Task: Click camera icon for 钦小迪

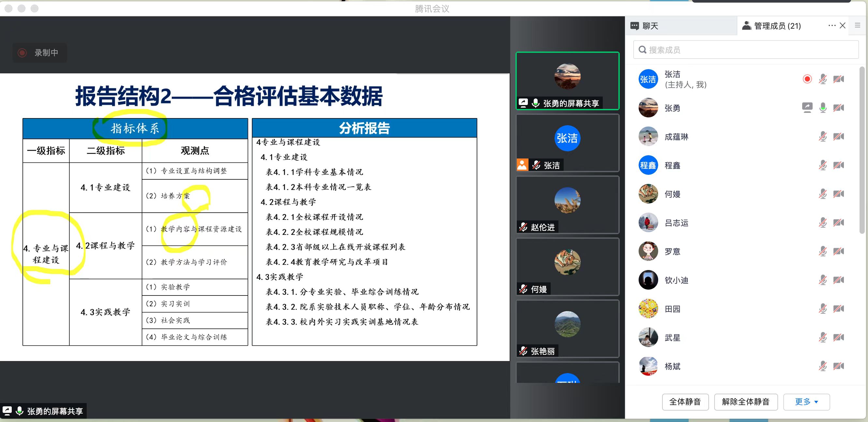Action: pyautogui.click(x=838, y=280)
